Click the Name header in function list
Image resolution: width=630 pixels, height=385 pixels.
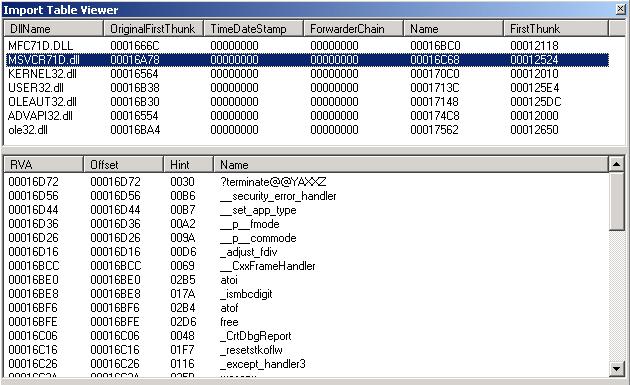coord(411,164)
